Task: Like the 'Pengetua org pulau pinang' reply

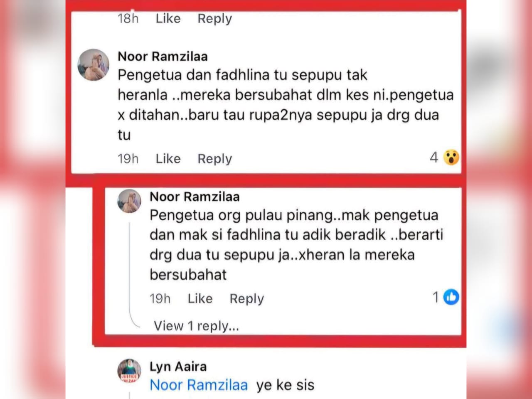Action: click(x=200, y=298)
